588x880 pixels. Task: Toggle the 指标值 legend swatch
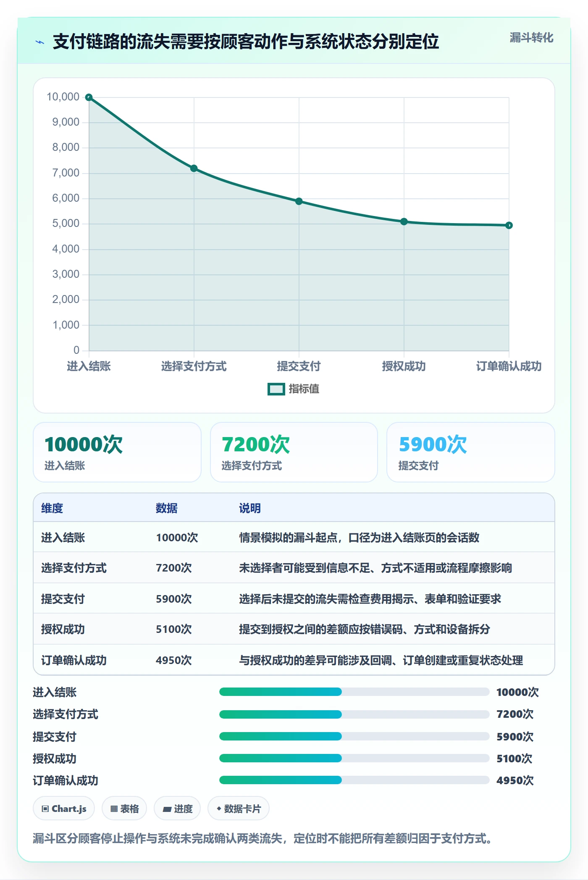[x=276, y=389]
